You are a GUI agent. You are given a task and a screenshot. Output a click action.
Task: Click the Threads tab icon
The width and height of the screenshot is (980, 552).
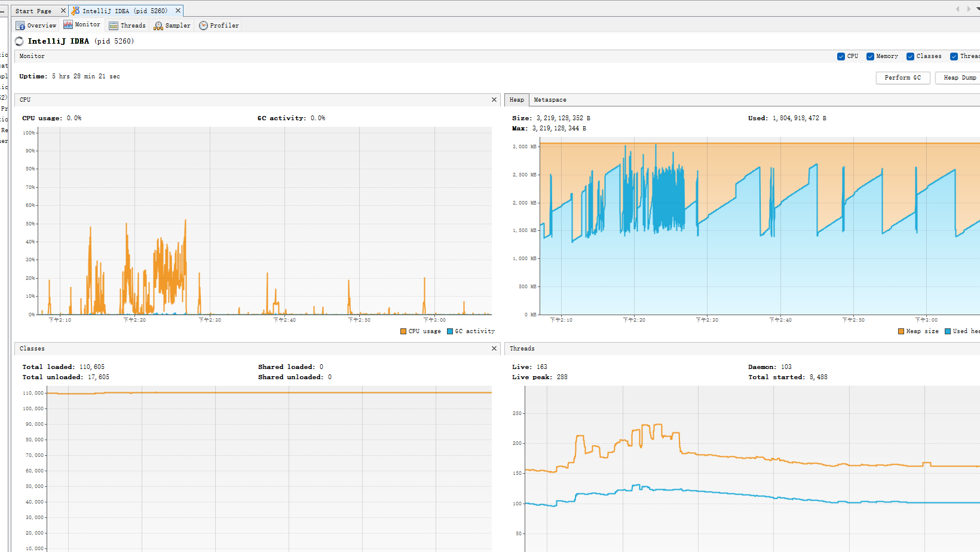click(114, 26)
